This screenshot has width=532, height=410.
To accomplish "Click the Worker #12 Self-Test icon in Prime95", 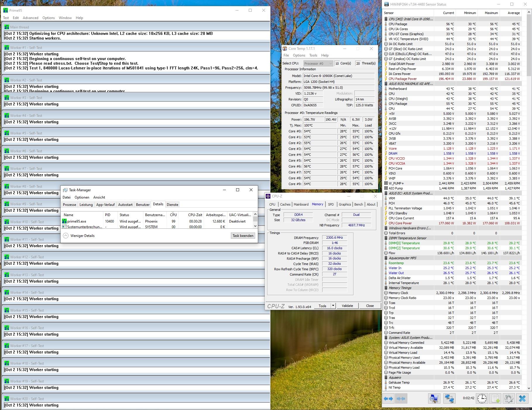I will point(7,257).
